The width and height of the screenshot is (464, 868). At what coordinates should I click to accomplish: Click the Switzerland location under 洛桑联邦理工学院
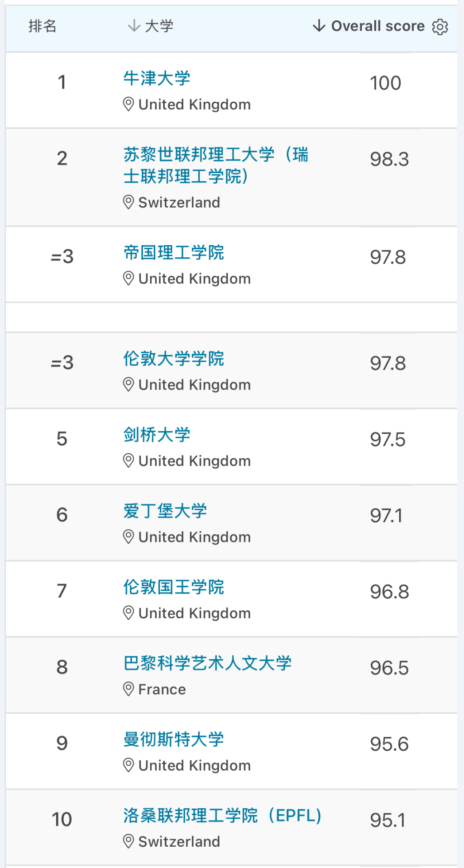(179, 842)
